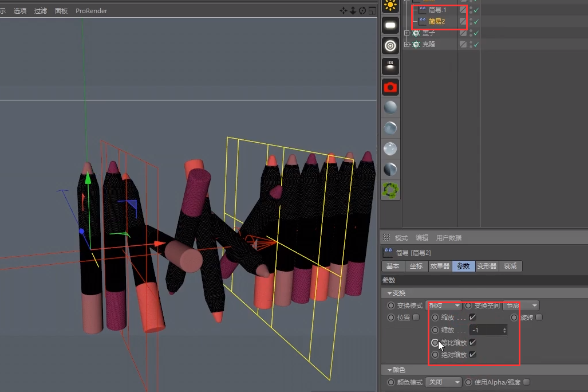Click the 缩放 value stepper arrows
Screen dimensions: 588x392
504,330
